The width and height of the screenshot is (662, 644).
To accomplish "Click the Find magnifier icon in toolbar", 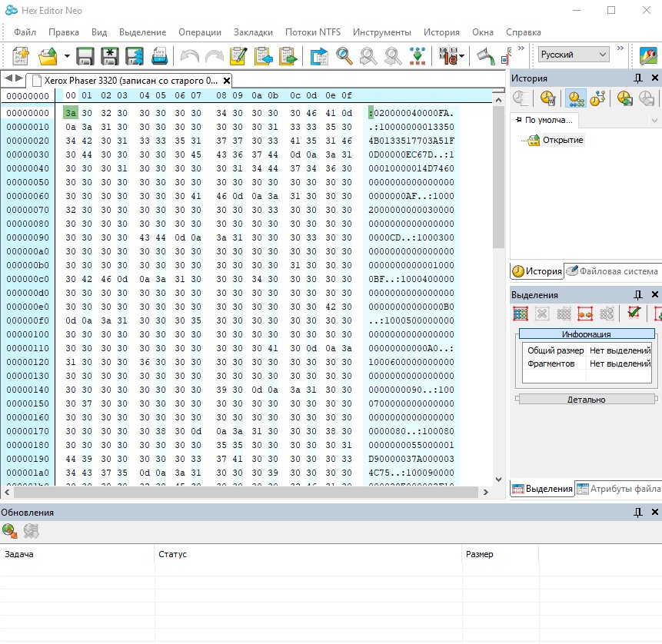I will pyautogui.click(x=344, y=56).
